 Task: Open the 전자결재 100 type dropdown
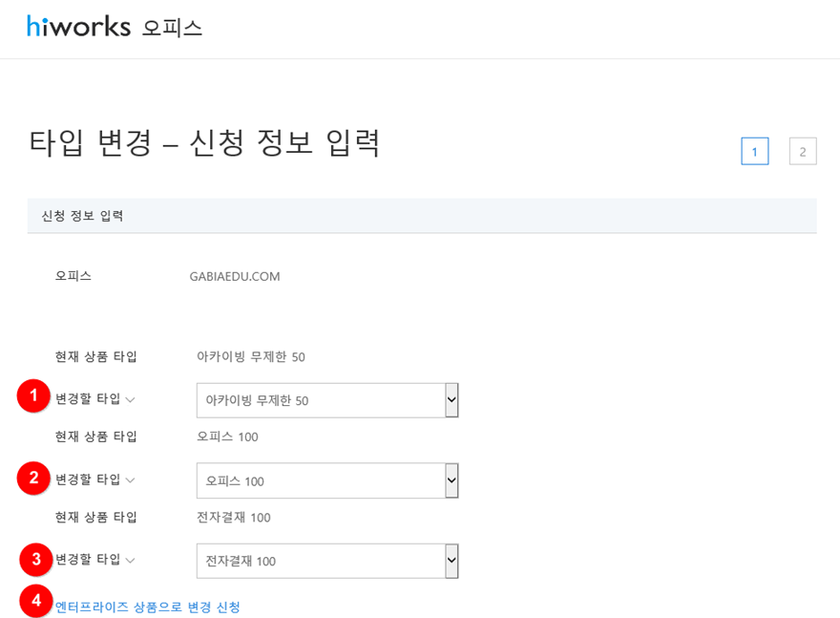(x=327, y=562)
